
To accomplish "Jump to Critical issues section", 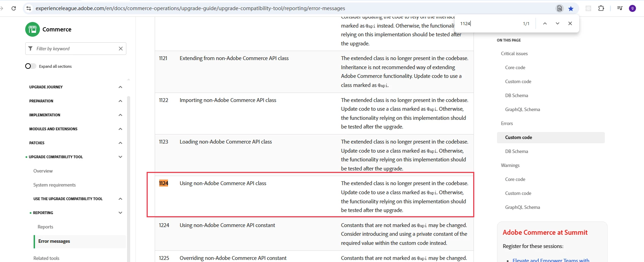I will tap(514, 53).
